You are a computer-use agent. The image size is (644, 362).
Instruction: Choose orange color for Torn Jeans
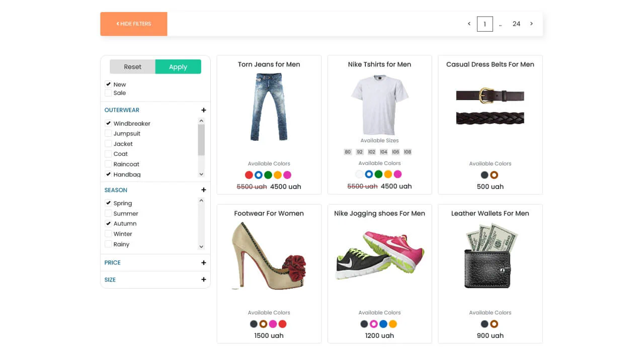click(x=278, y=175)
